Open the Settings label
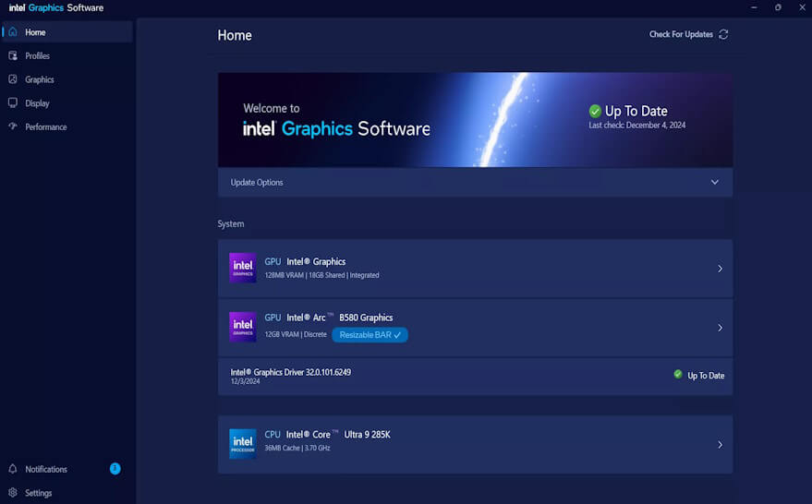 (x=38, y=493)
